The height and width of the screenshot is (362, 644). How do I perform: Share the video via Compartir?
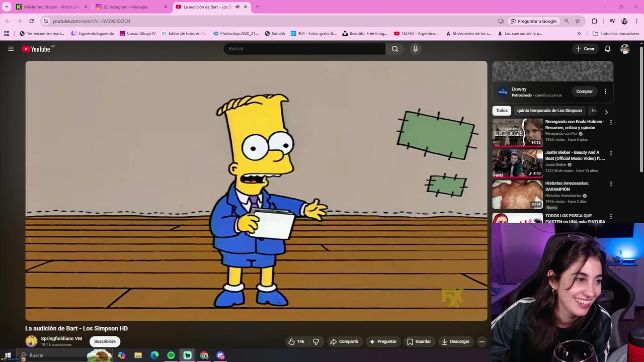click(344, 341)
